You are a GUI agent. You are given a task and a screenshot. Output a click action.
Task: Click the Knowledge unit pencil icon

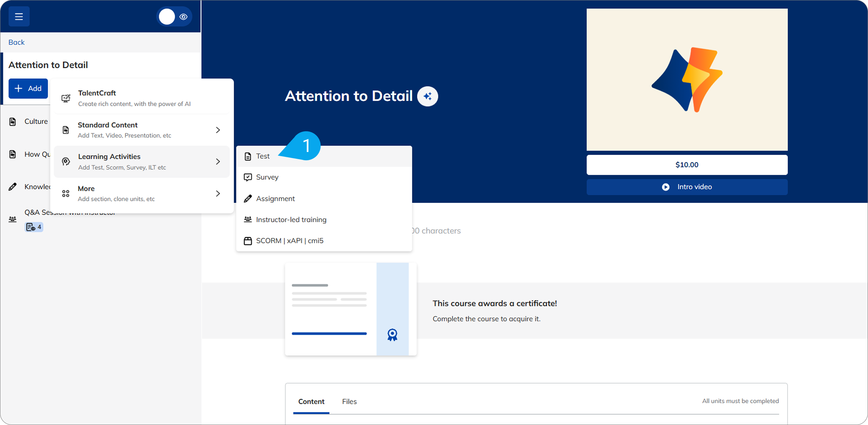[13, 187]
